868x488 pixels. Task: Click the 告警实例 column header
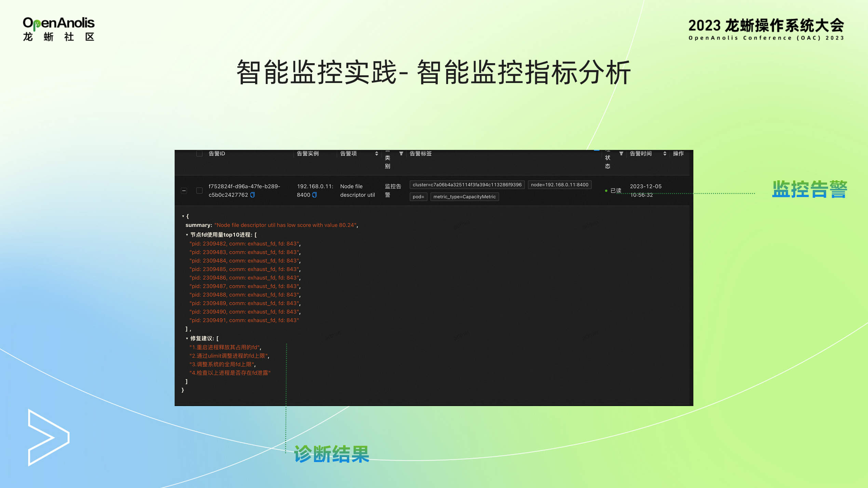coord(308,154)
